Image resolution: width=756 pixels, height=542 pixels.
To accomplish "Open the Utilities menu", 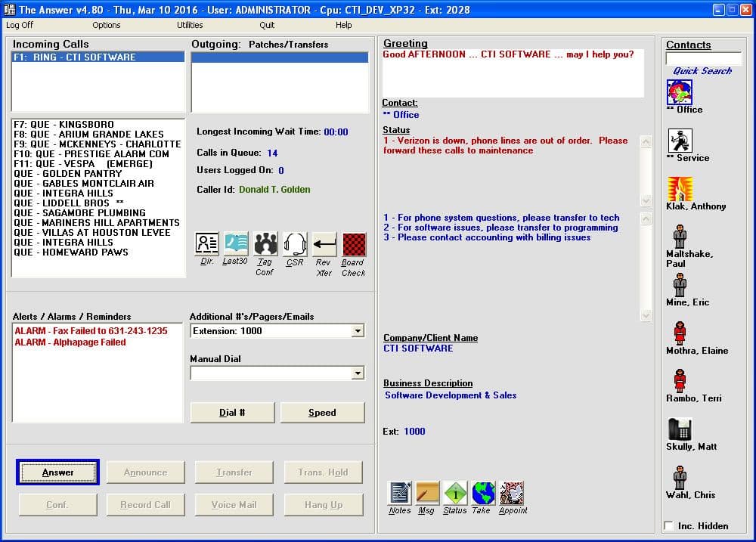I will (188, 24).
